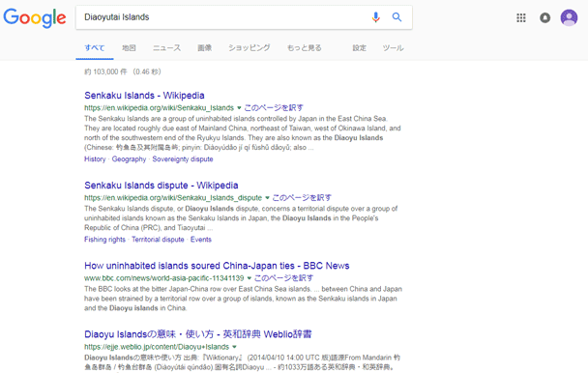The width and height of the screenshot is (588, 373).
Task: Click the www.bbc.com green URL text
Action: pos(163,278)
